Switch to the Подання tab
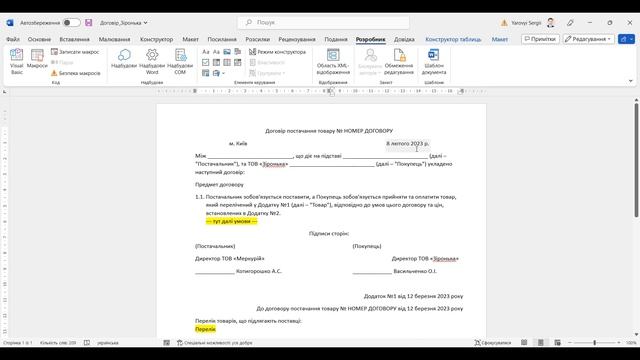The height and width of the screenshot is (360, 640). click(336, 39)
